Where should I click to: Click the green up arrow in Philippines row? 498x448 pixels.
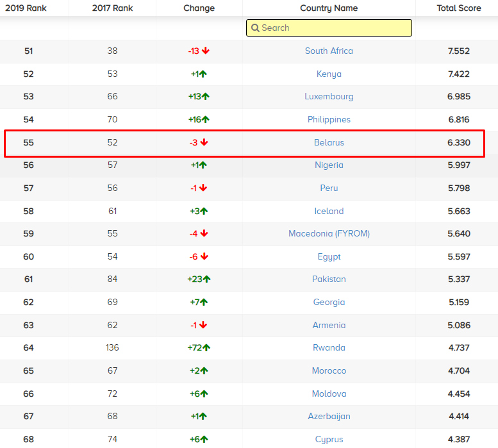tap(206, 120)
